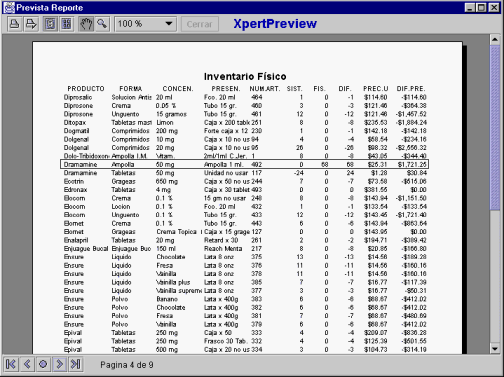Maximize the Previsa Reporte window
This screenshot has height=377, width=504.
pyautogui.click(x=482, y=8)
